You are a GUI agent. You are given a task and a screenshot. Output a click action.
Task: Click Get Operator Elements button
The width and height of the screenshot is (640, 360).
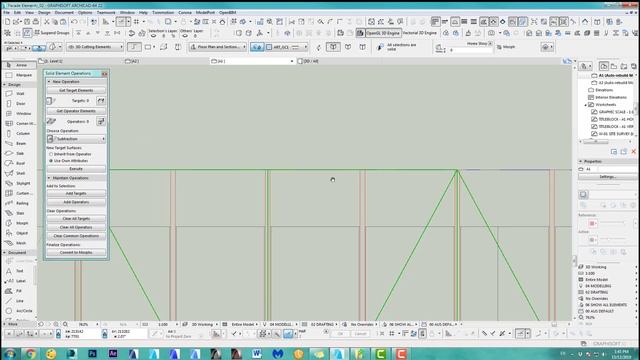click(x=76, y=111)
